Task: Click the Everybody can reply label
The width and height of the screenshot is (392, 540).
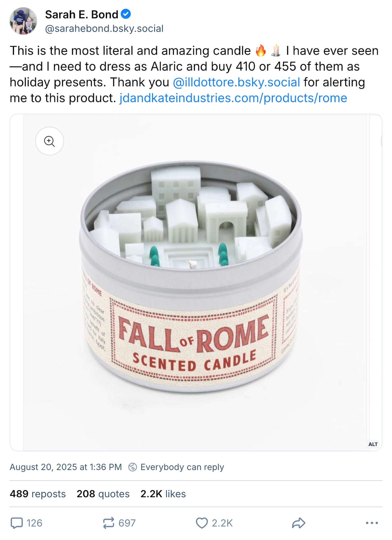Action: (x=182, y=467)
